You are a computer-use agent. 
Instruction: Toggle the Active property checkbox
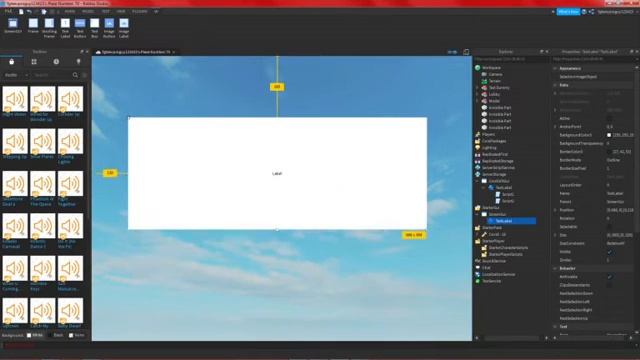pos(609,118)
